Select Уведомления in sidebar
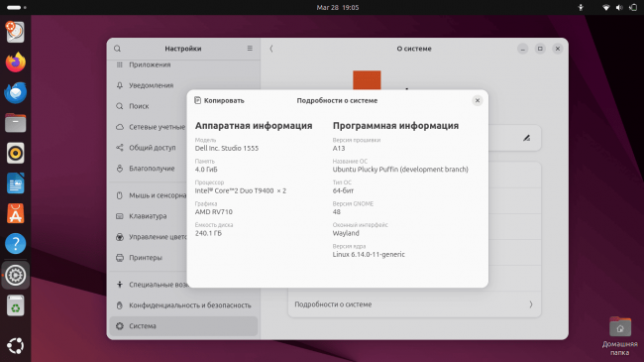The width and height of the screenshot is (644, 362). [x=183, y=85]
